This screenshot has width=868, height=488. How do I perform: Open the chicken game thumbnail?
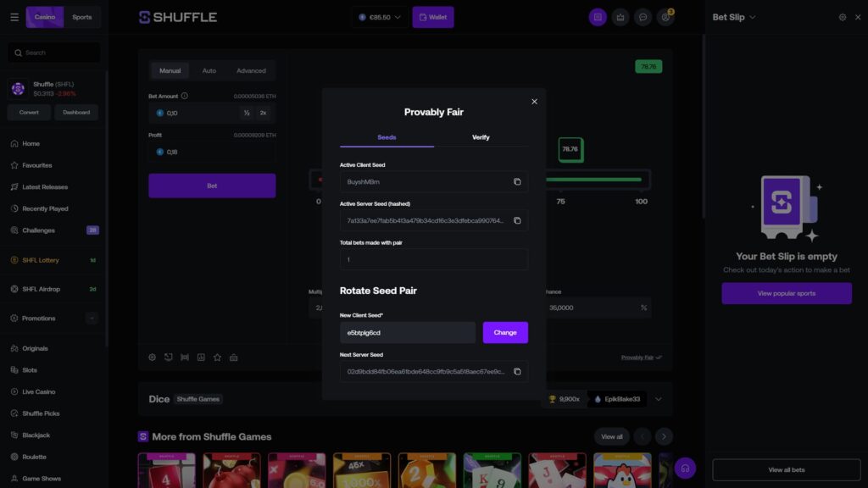coord(622,470)
